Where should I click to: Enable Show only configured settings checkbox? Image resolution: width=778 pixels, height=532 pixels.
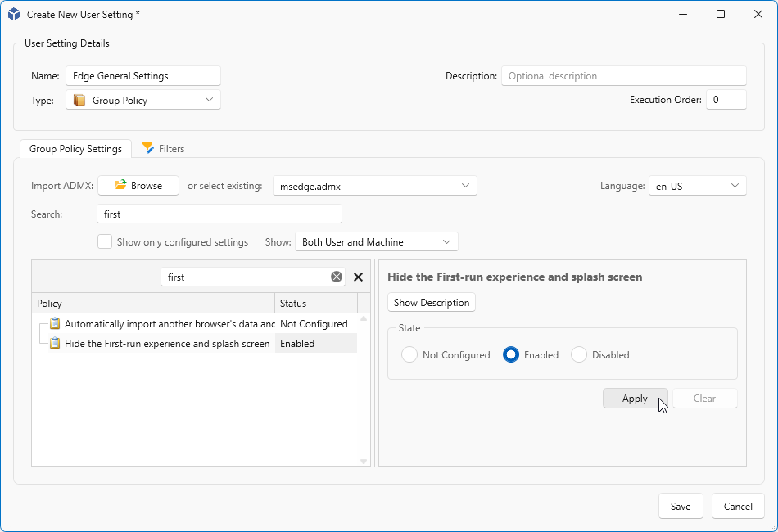105,241
